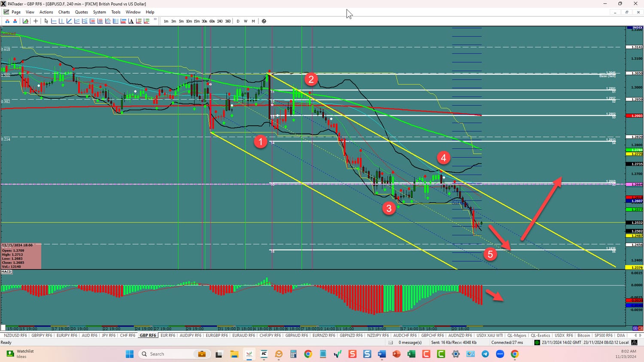Switch to the QL-Majors tab
The image size is (644, 362).
click(x=517, y=335)
